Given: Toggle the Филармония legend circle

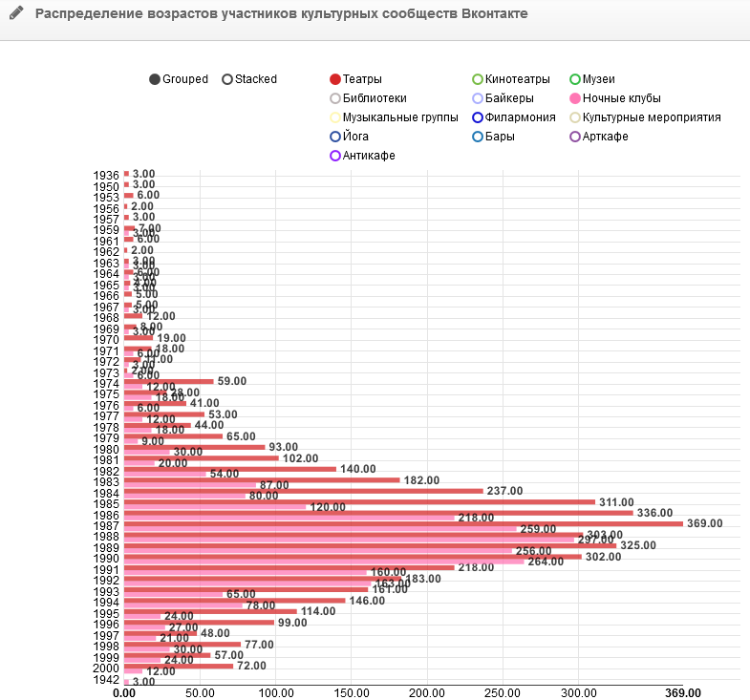Looking at the screenshot, I should coord(479,117).
